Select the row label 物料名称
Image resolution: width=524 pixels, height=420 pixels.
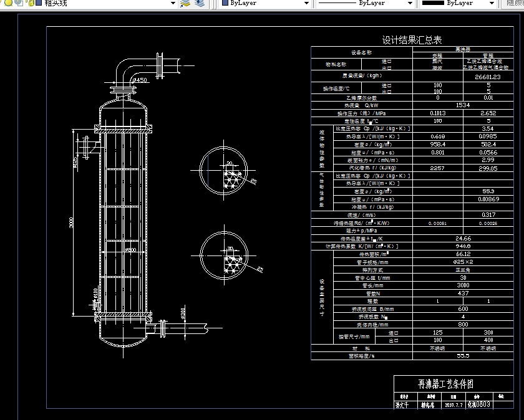click(336, 64)
